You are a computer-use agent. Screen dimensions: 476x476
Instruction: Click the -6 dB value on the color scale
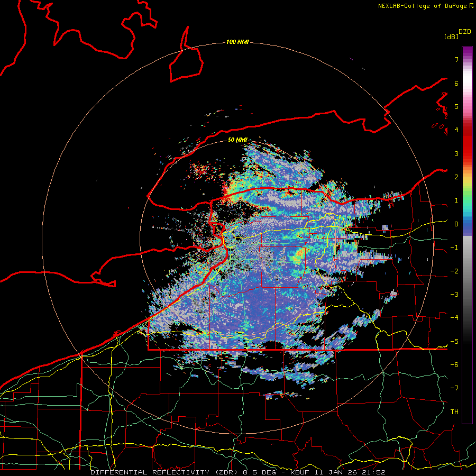tap(454, 364)
